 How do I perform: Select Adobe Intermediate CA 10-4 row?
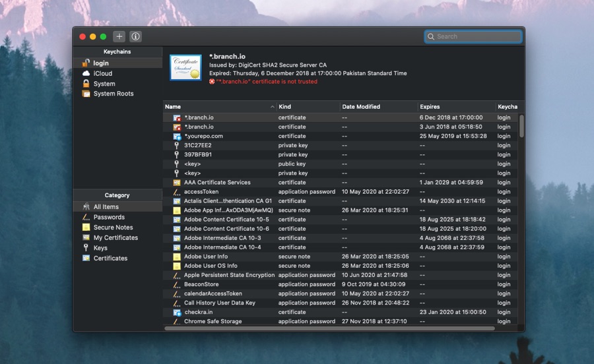click(x=340, y=247)
